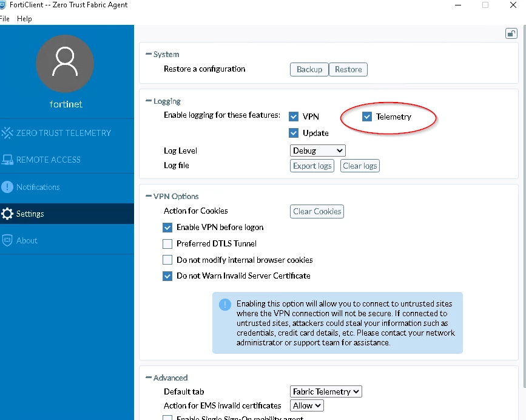This screenshot has width=526, height=420.
Task: Uncheck the VPN logging checkbox
Action: (294, 117)
